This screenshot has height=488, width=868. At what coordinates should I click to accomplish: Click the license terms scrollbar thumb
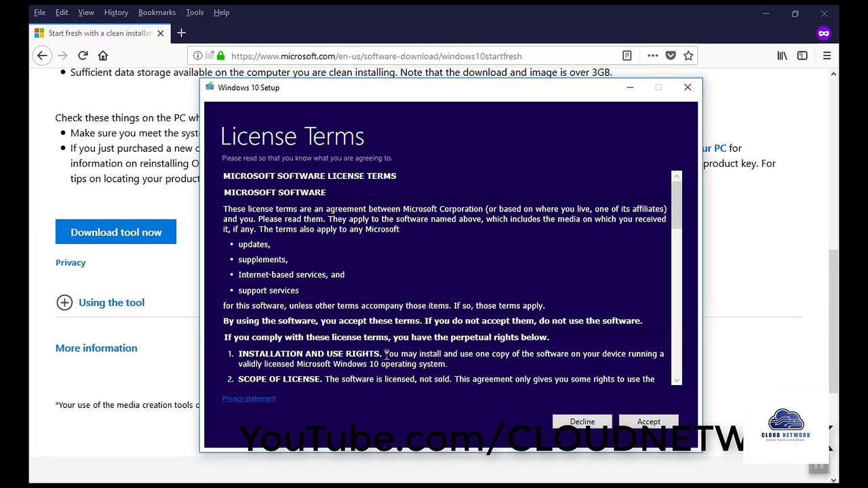coord(676,205)
